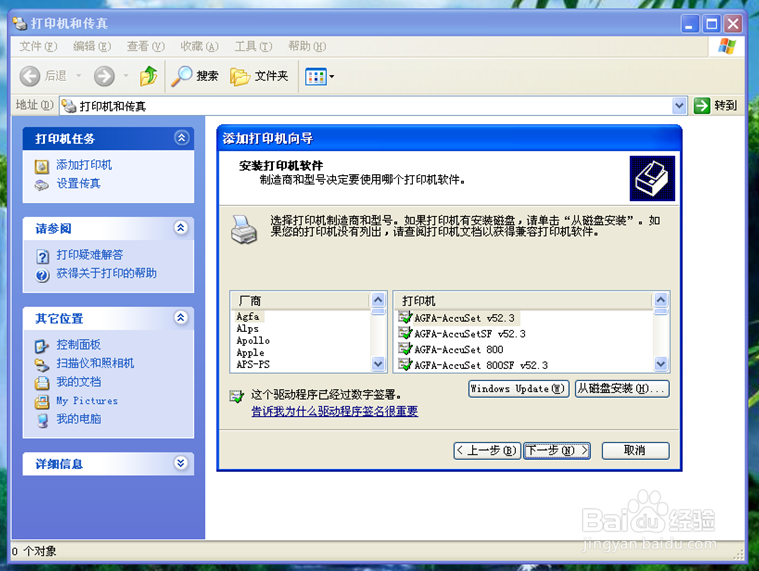Open the 收藏 menu

pyautogui.click(x=199, y=46)
